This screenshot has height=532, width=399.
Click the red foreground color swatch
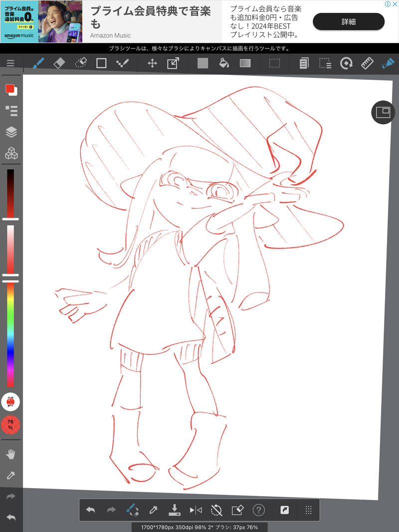(x=10, y=89)
